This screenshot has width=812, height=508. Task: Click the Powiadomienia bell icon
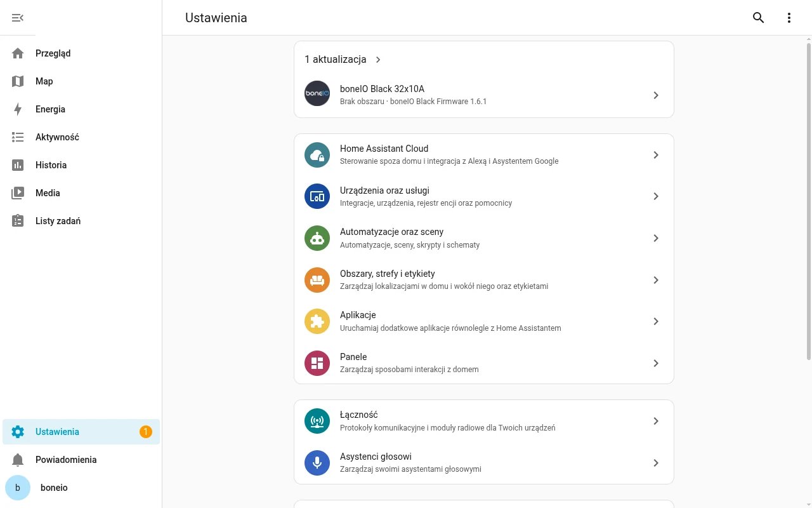tap(18, 460)
